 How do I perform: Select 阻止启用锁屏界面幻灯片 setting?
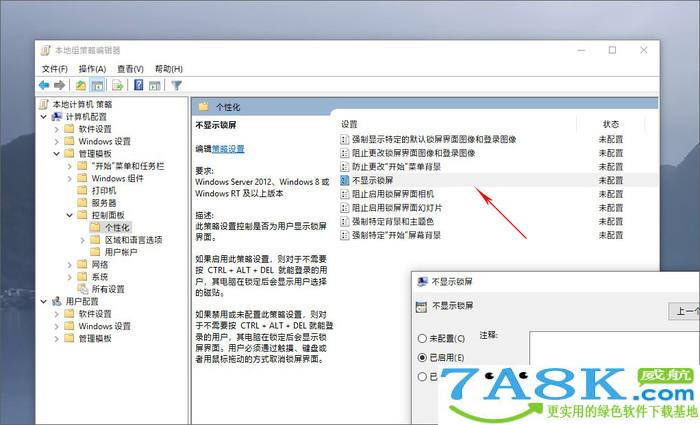(397, 208)
